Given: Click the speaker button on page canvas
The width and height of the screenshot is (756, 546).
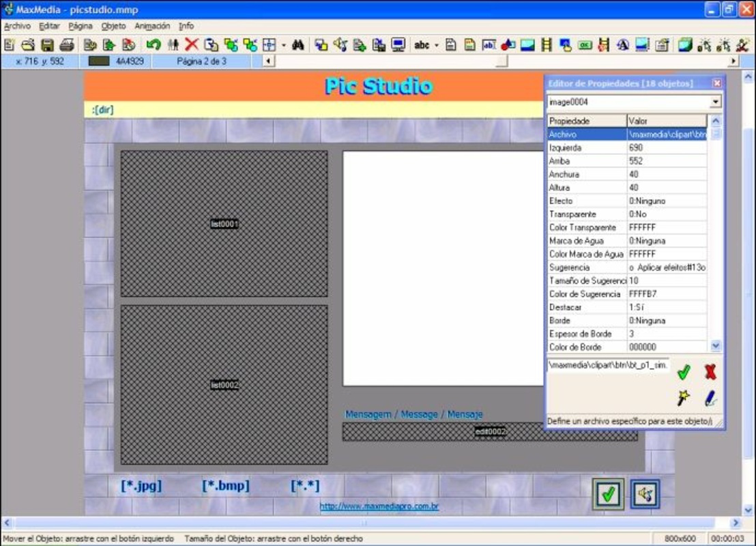Looking at the screenshot, I should click(x=645, y=493).
